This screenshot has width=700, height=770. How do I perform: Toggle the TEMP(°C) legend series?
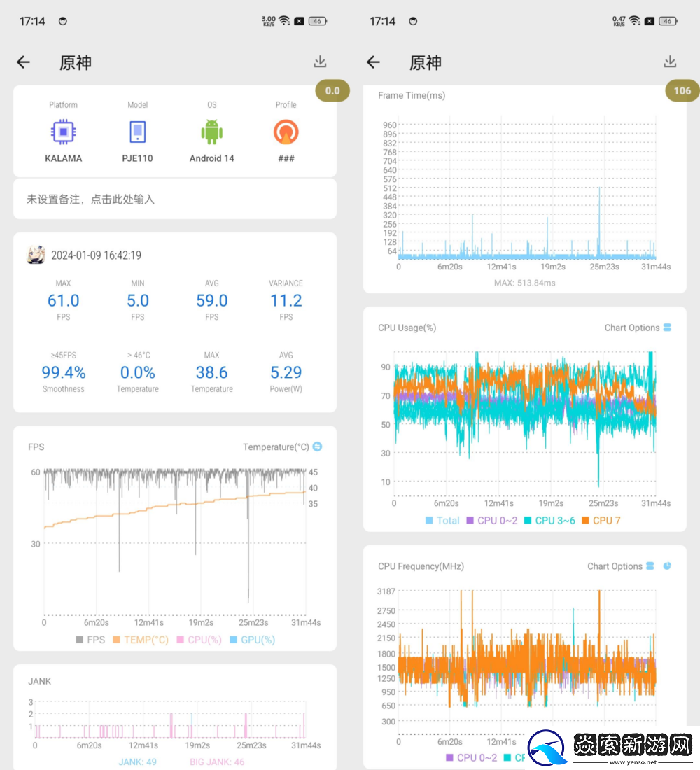click(139, 640)
